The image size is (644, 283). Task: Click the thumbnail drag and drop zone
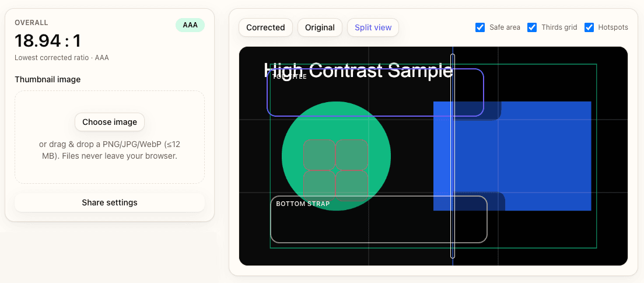(109, 137)
